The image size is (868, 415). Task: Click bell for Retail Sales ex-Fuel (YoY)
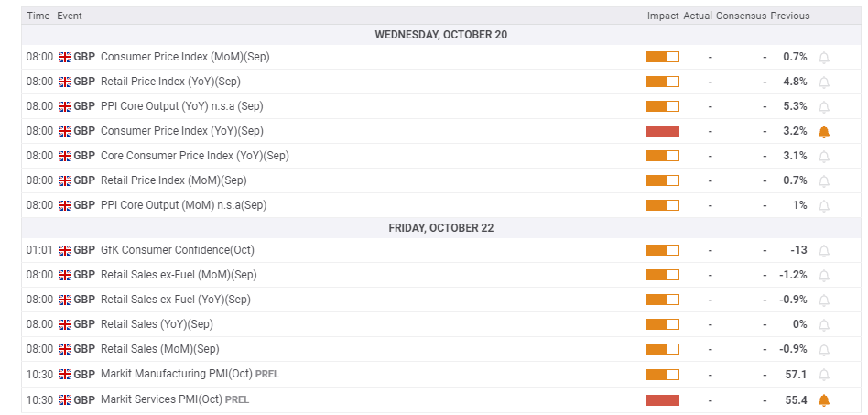[823, 300]
